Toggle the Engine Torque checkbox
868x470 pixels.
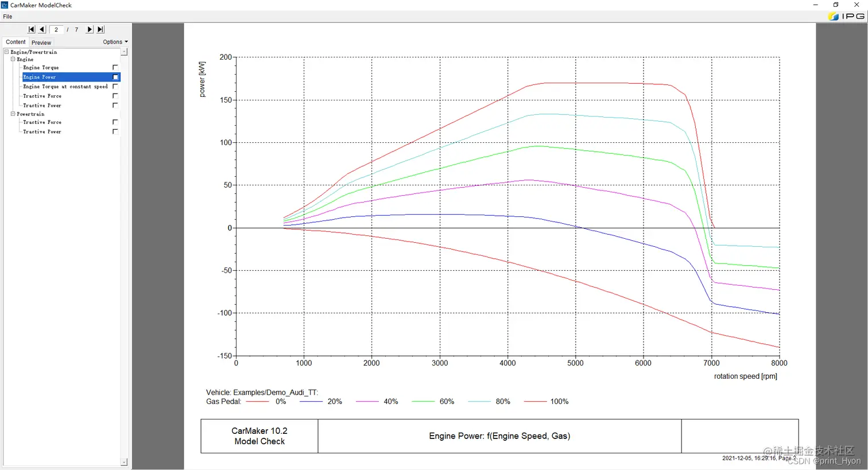click(115, 67)
